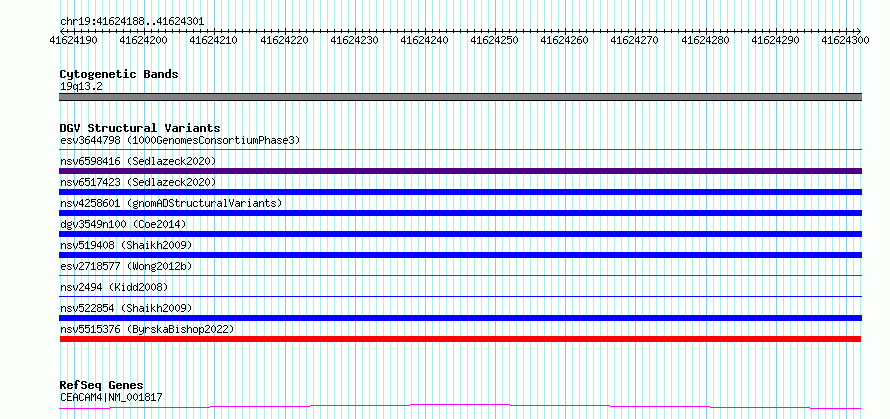890x419 pixels.
Task: Open variant esv3644798 (1000GenomesConsortiumPhase3)
Action: pos(180,140)
